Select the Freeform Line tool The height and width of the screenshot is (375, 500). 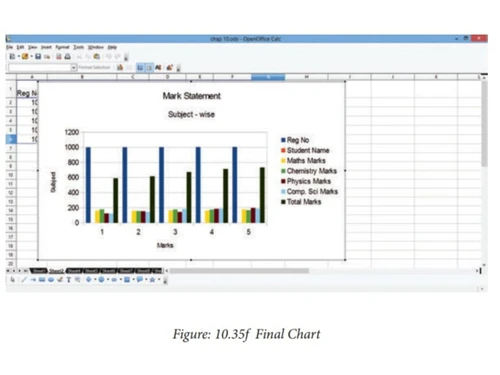point(60,280)
